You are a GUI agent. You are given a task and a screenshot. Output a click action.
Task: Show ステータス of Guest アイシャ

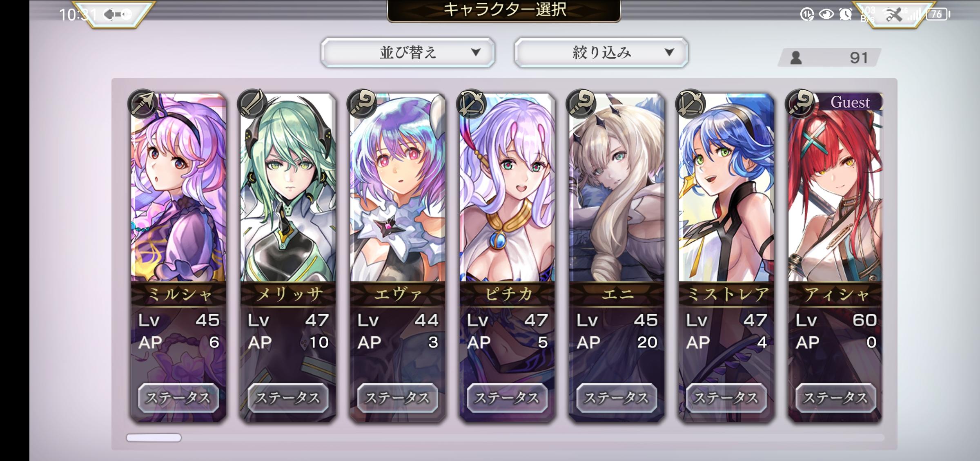[836, 398]
